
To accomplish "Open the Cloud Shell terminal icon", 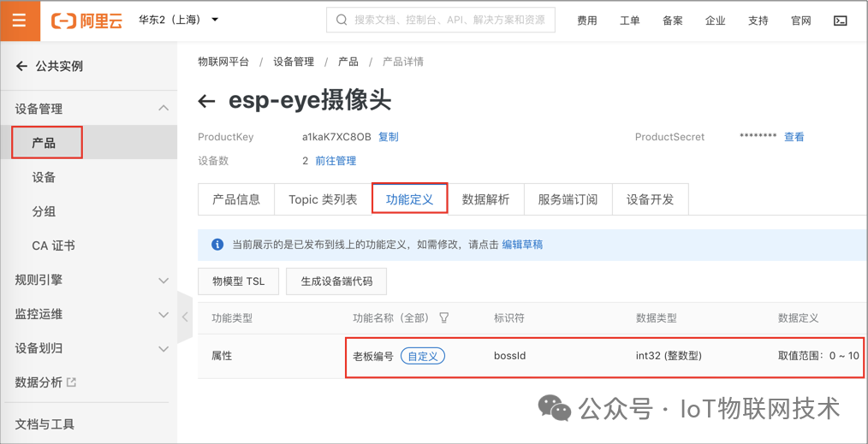I will click(x=840, y=21).
